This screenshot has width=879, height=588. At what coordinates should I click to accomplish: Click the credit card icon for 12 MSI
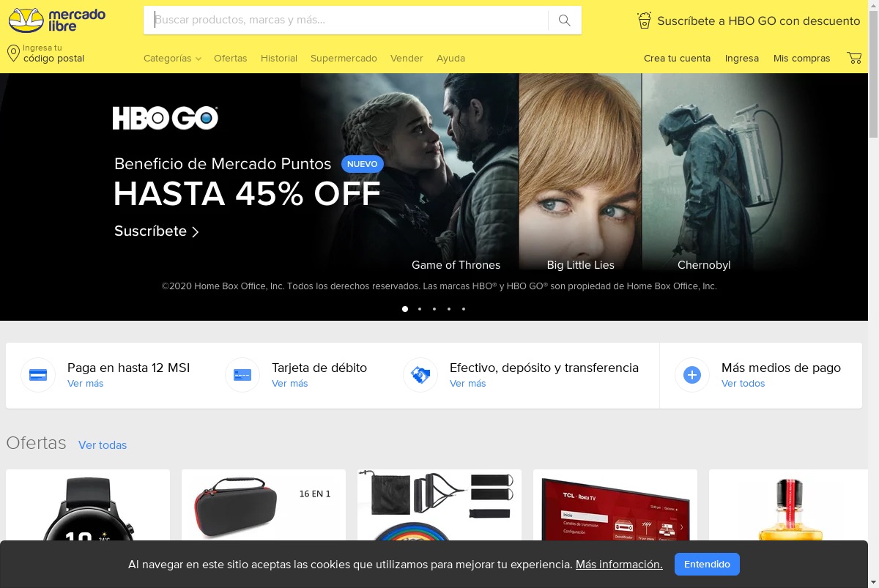point(38,375)
